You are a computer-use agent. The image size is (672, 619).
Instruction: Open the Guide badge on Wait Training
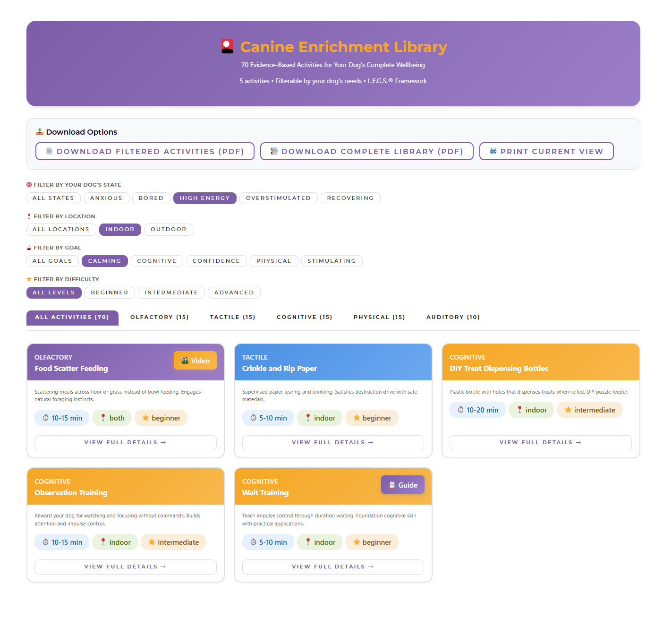tap(402, 485)
